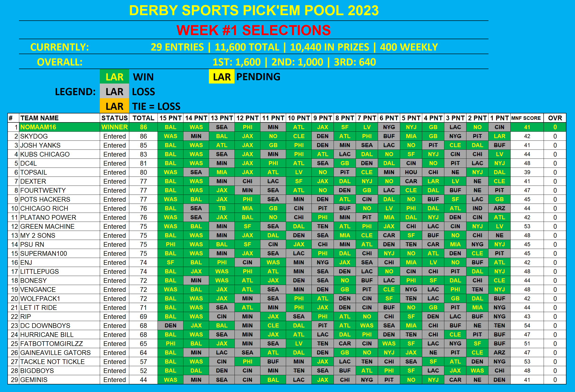Click the 1 PNT column header
The image size is (575, 392).
499,118
